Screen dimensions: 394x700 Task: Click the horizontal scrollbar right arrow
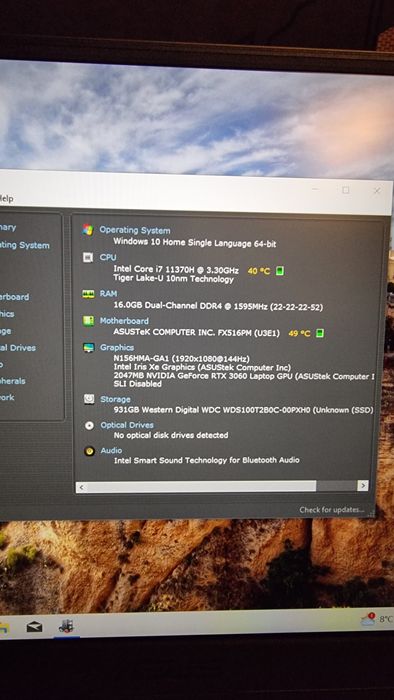[363, 486]
